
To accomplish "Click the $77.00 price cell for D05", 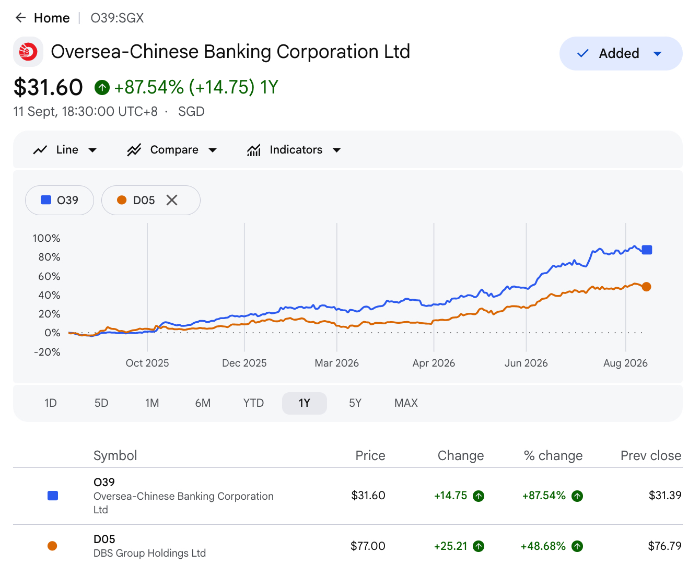I will (x=368, y=546).
